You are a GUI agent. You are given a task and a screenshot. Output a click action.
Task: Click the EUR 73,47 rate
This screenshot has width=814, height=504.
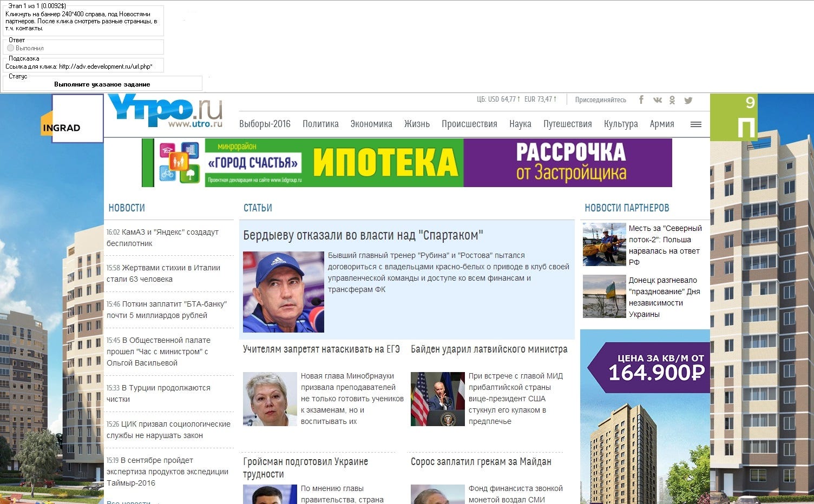(x=540, y=100)
